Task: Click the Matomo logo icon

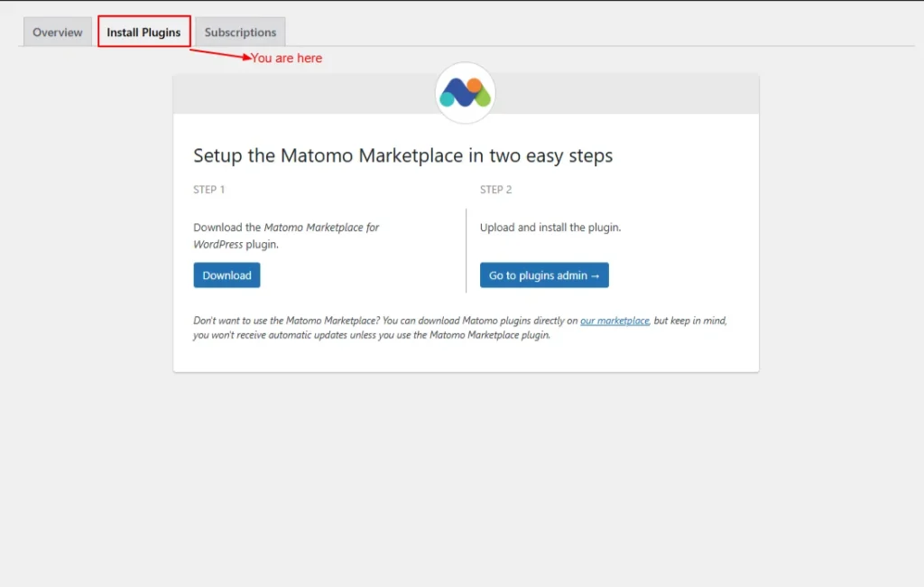Action: pyautogui.click(x=466, y=93)
